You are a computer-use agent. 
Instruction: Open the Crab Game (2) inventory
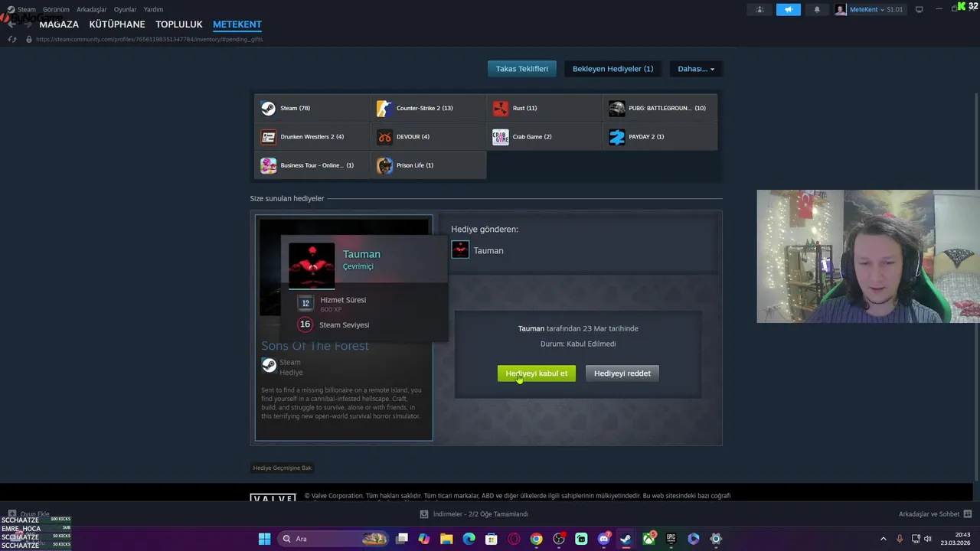click(x=544, y=137)
